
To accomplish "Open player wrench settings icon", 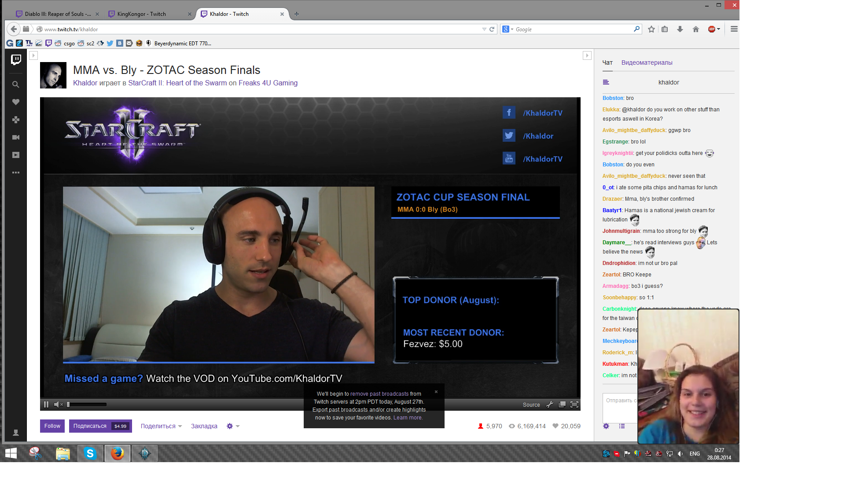I will (550, 404).
